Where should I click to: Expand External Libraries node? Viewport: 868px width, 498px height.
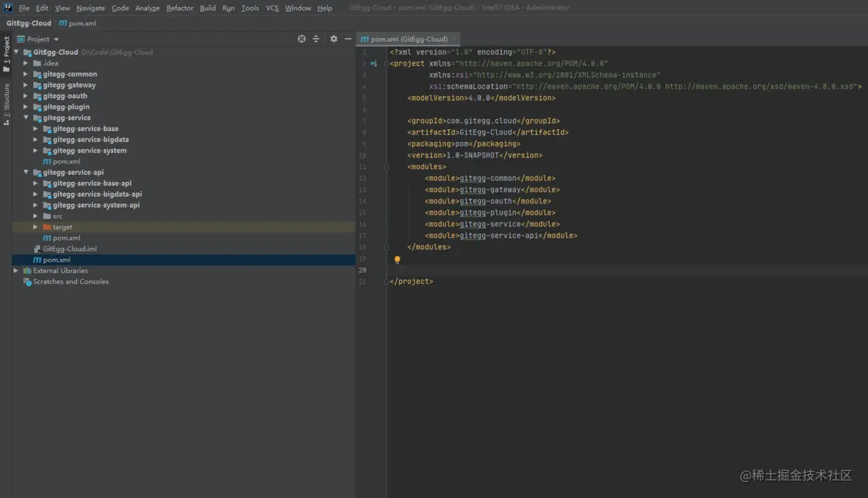(x=16, y=271)
